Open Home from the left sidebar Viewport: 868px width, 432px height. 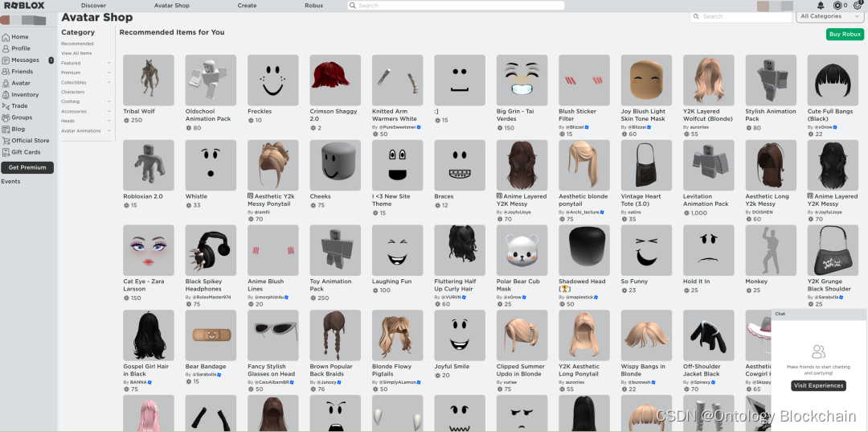click(x=15, y=37)
